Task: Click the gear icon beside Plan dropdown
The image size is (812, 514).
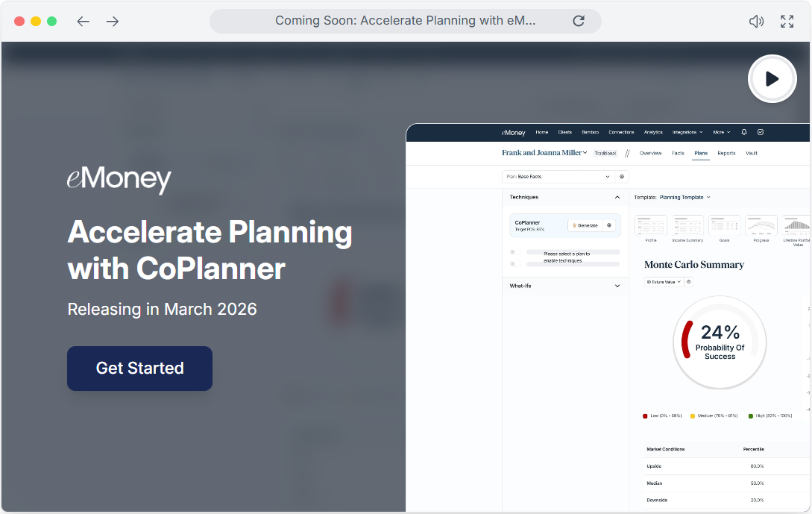Action: click(x=623, y=177)
